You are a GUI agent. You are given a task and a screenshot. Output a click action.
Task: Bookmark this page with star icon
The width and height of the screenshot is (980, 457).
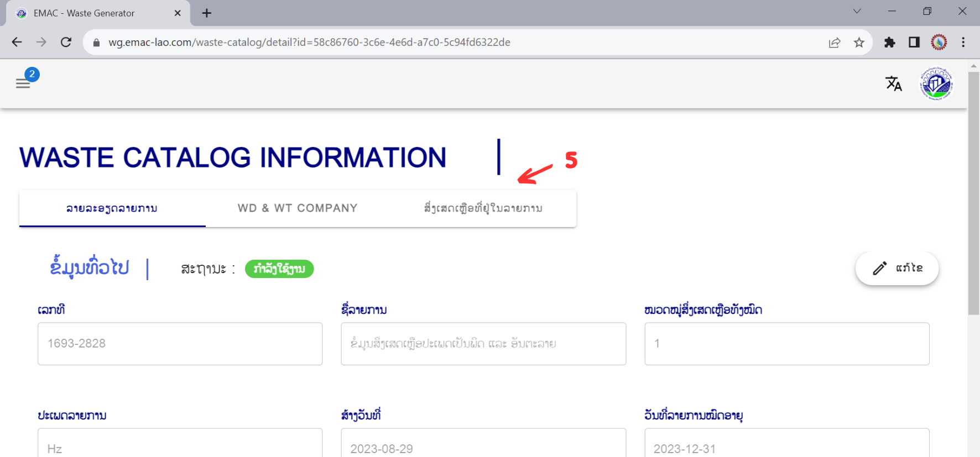point(858,43)
